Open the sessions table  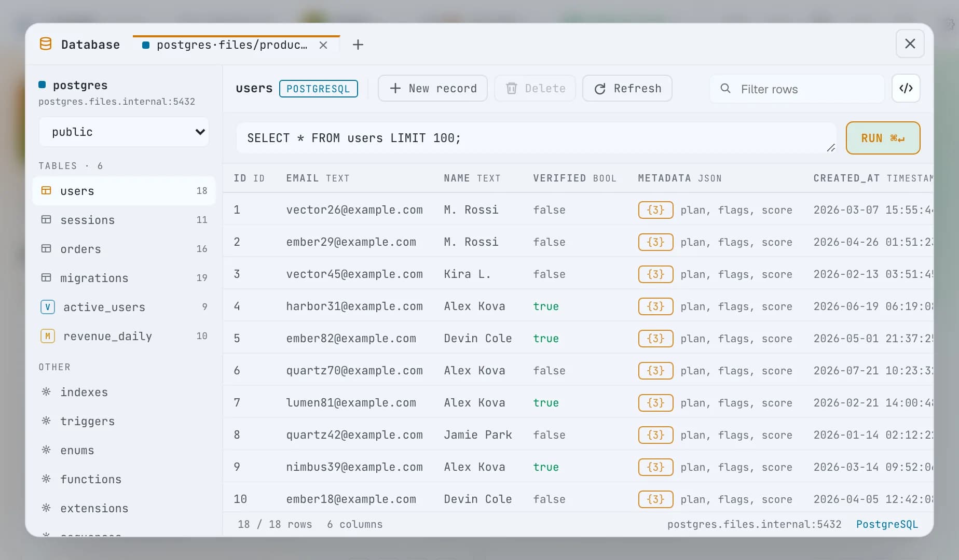pyautogui.click(x=124, y=220)
